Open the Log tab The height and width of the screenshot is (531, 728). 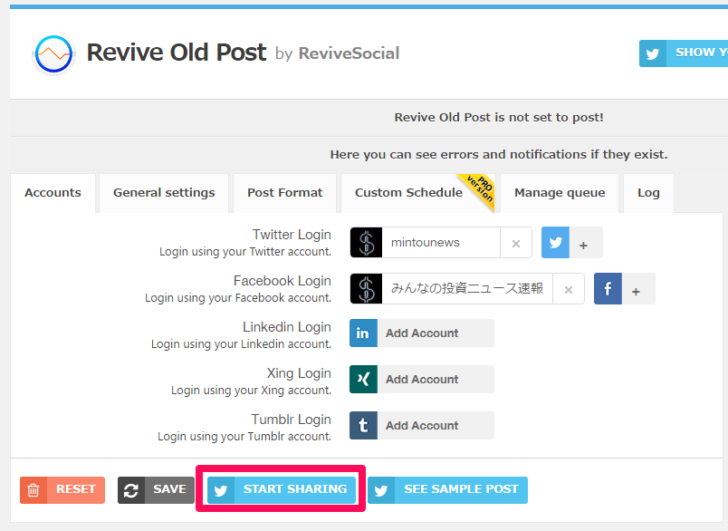(649, 193)
